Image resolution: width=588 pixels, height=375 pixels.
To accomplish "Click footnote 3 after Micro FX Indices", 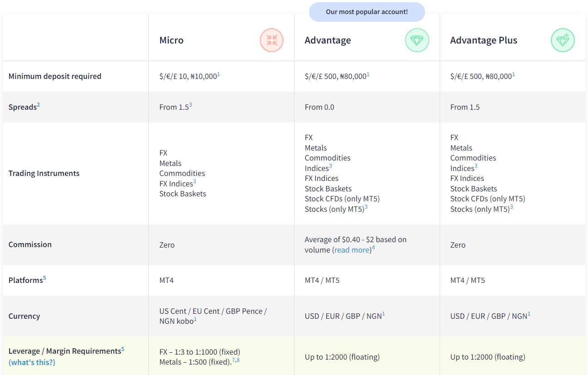I will tap(195, 181).
